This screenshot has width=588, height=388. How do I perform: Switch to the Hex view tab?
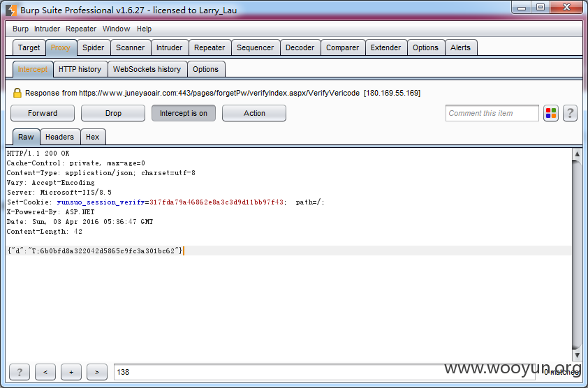click(x=93, y=137)
